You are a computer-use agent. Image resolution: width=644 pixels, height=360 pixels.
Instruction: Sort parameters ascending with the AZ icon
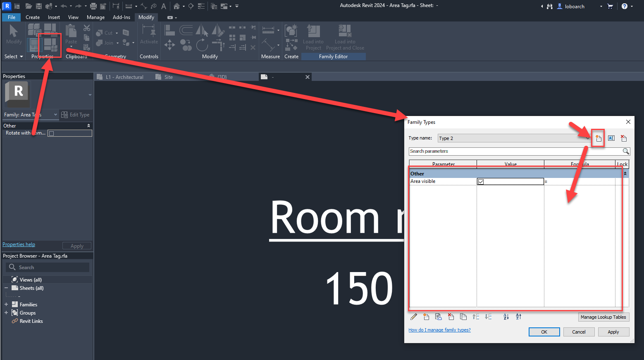pos(506,317)
